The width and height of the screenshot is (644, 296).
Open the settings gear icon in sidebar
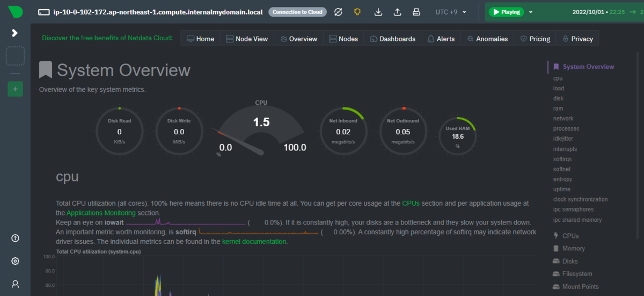click(x=15, y=261)
